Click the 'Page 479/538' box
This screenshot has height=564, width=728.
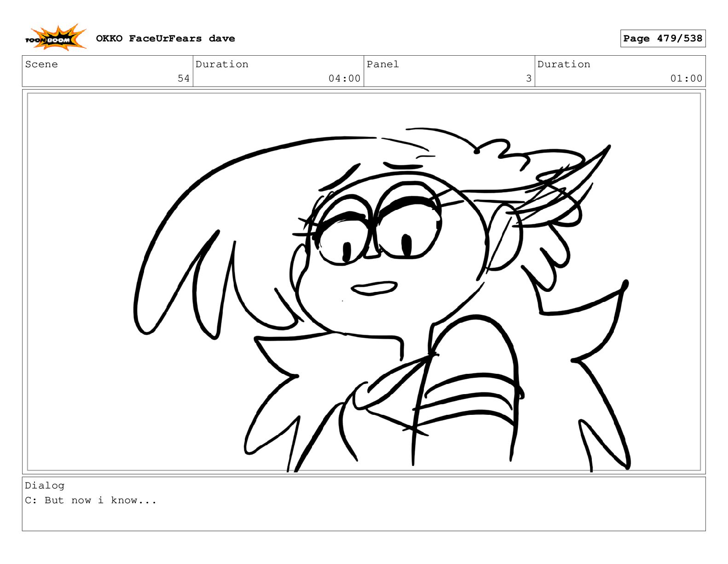[663, 39]
